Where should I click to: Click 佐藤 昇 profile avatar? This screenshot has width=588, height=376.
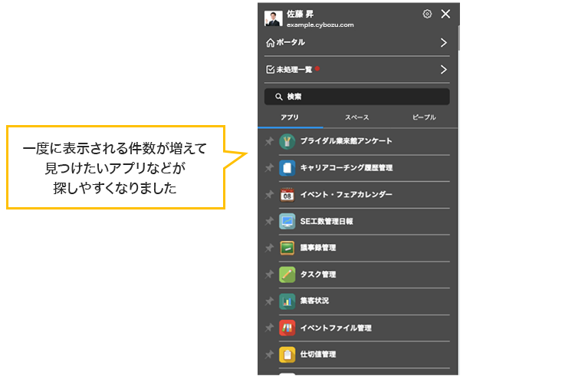(x=274, y=18)
